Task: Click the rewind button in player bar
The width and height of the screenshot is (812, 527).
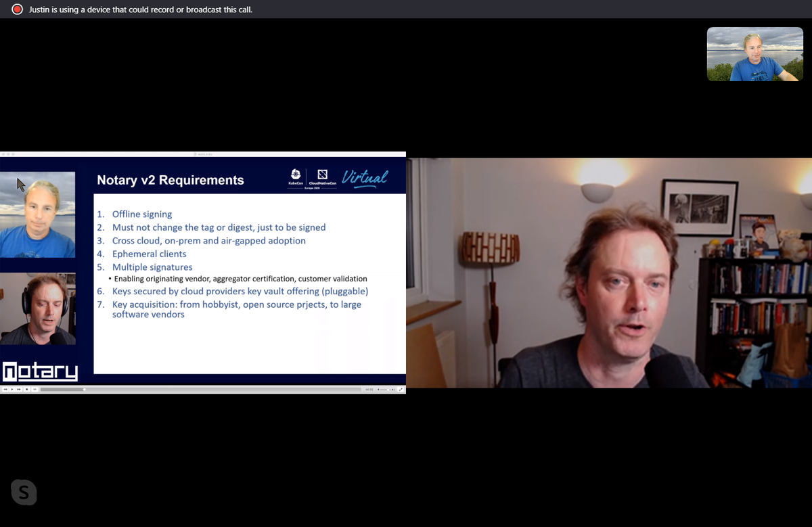Action: 5,389
